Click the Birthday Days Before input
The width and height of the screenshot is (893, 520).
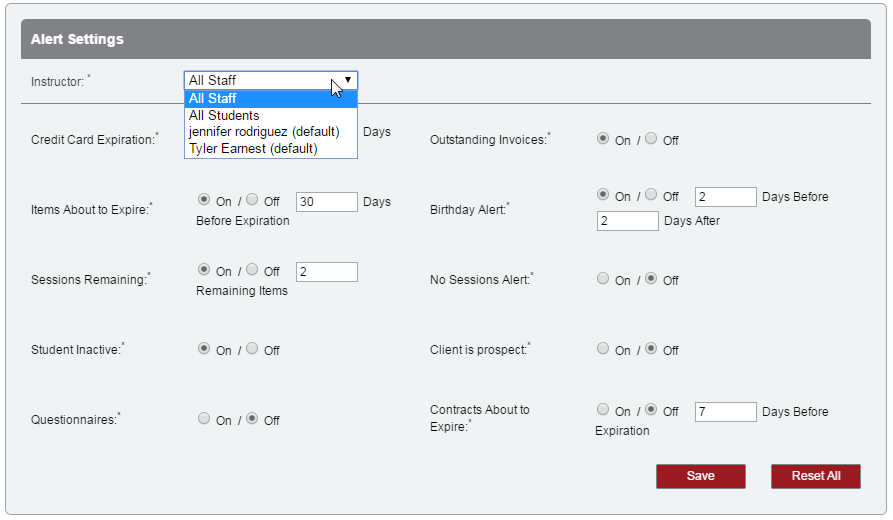[x=725, y=197]
